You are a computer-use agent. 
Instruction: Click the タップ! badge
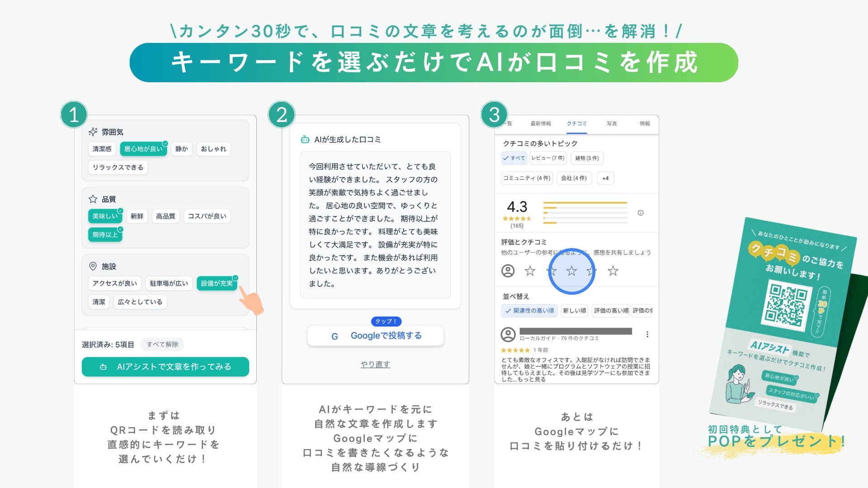[386, 321]
